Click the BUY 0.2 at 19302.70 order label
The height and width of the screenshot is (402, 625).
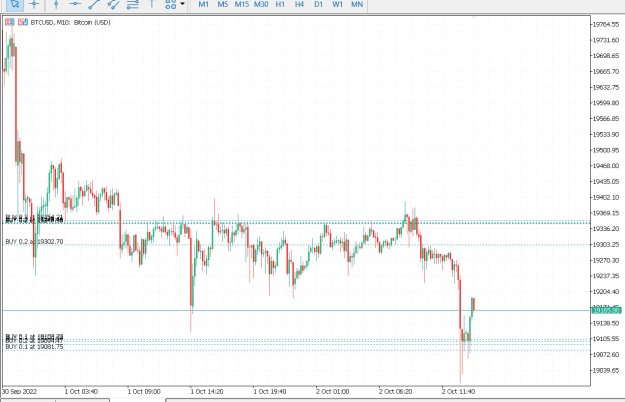click(34, 242)
